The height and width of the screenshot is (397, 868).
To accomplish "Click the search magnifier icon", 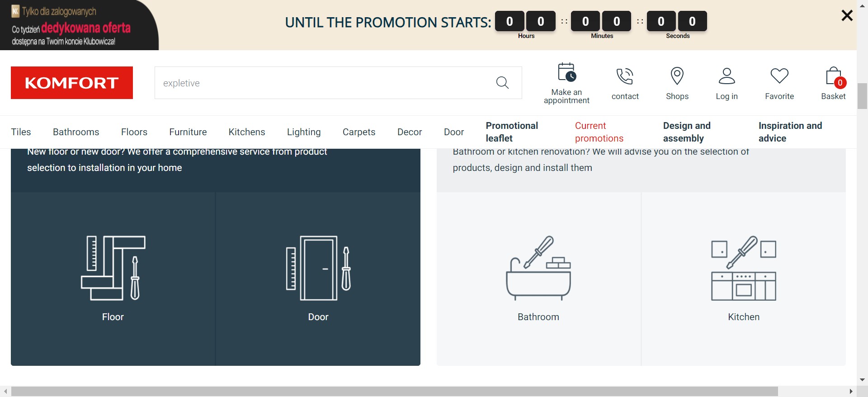I will (x=502, y=83).
